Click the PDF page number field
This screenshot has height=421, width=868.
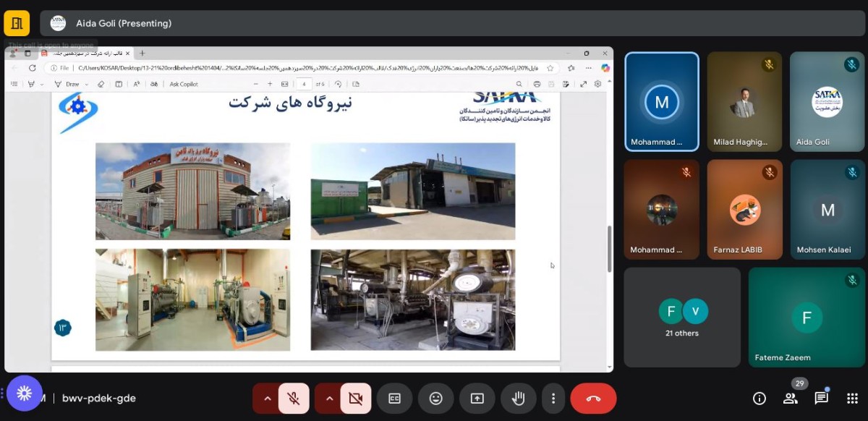[x=302, y=84]
